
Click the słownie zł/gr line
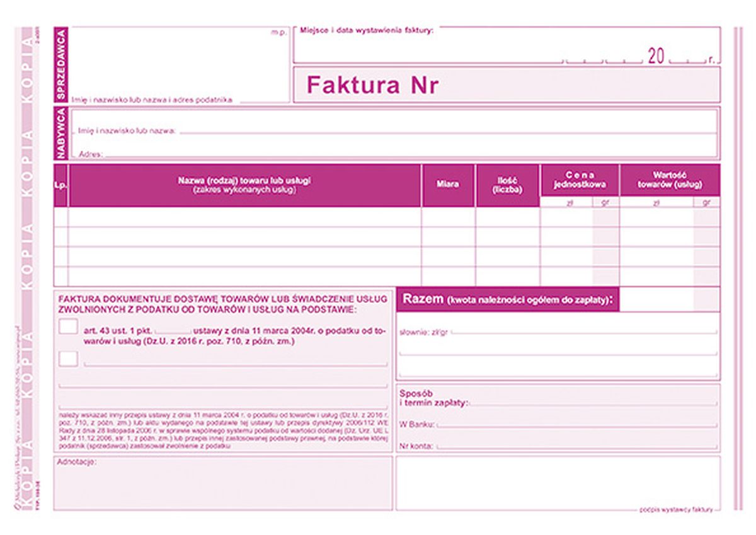pos(585,331)
